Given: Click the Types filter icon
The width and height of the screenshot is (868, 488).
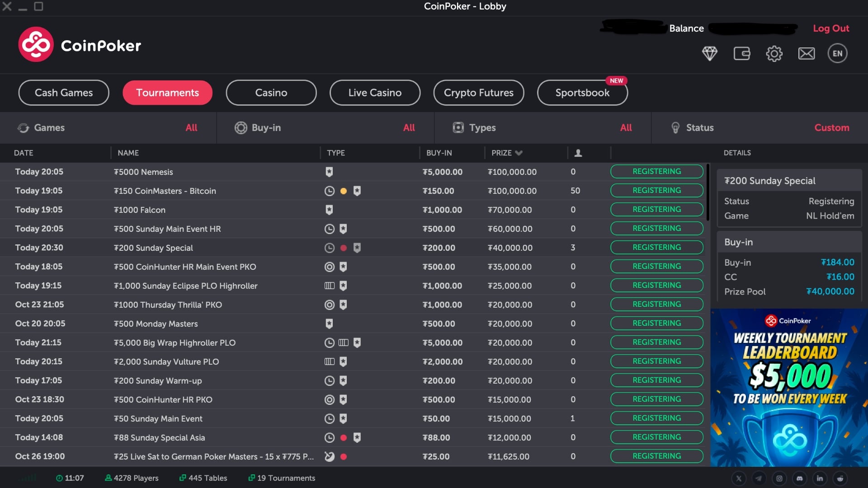Looking at the screenshot, I should pos(458,128).
